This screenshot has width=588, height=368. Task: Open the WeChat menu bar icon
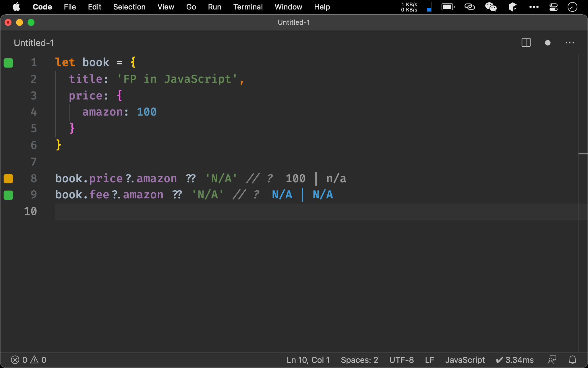point(491,7)
